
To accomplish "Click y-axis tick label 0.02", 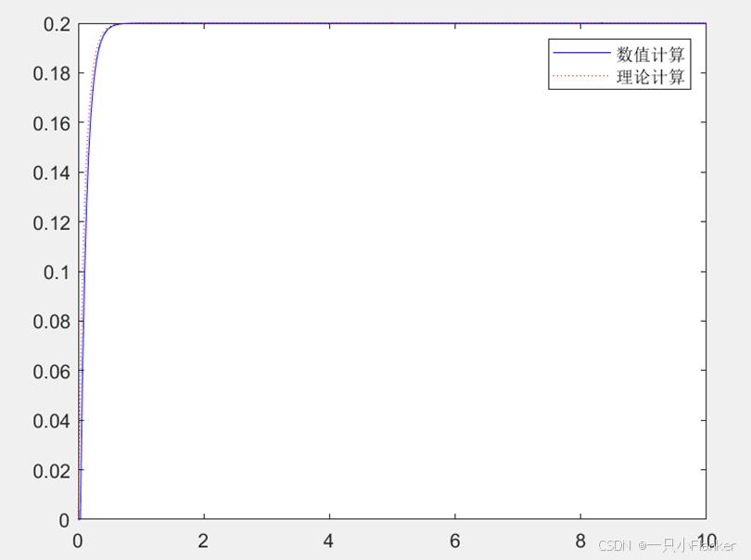I will 52,471.
